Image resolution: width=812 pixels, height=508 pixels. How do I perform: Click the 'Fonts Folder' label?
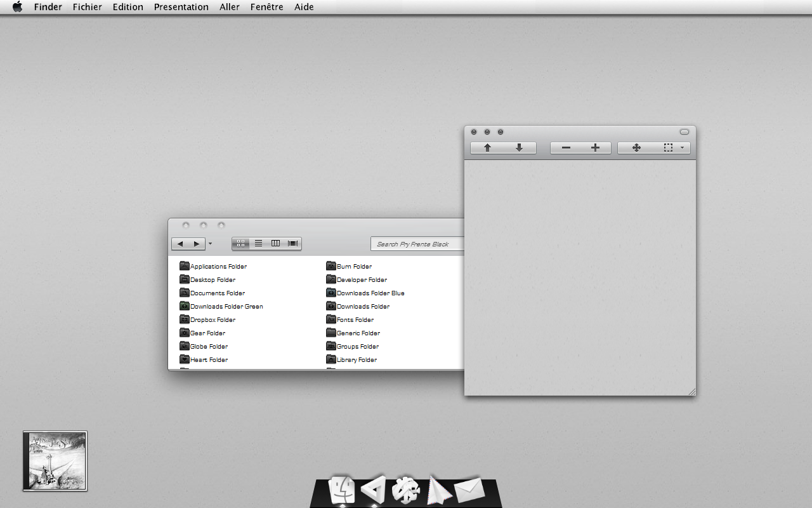click(x=355, y=320)
